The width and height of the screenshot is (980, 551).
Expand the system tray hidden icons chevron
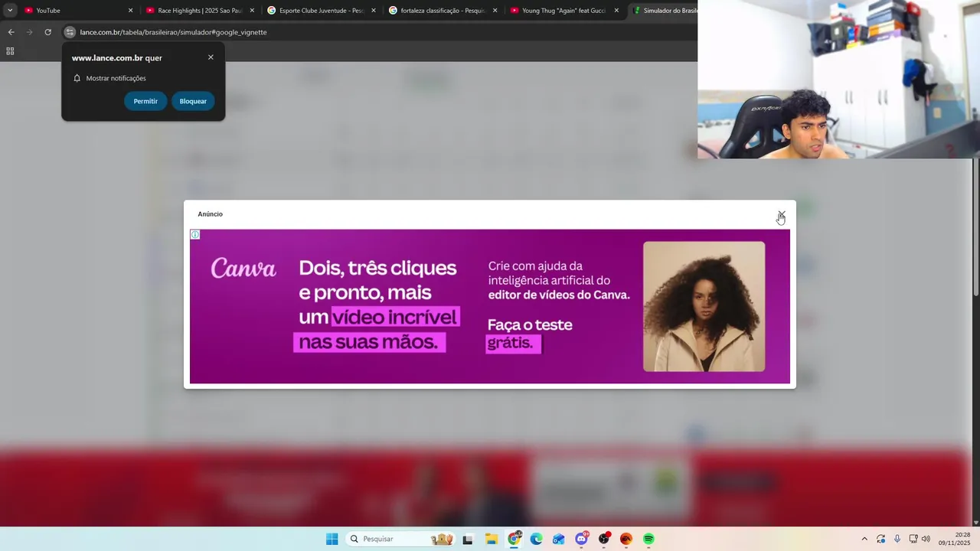864,539
